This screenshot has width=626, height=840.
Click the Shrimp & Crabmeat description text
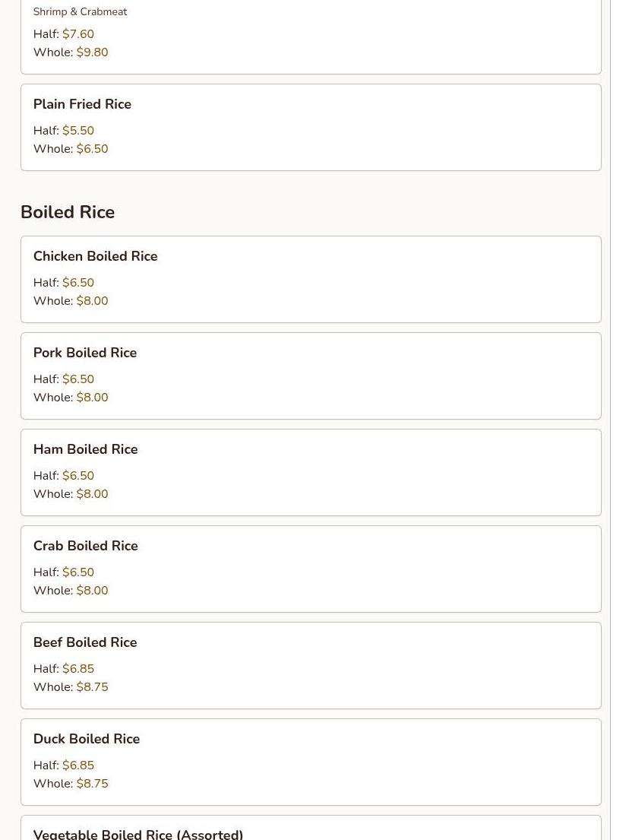(80, 12)
